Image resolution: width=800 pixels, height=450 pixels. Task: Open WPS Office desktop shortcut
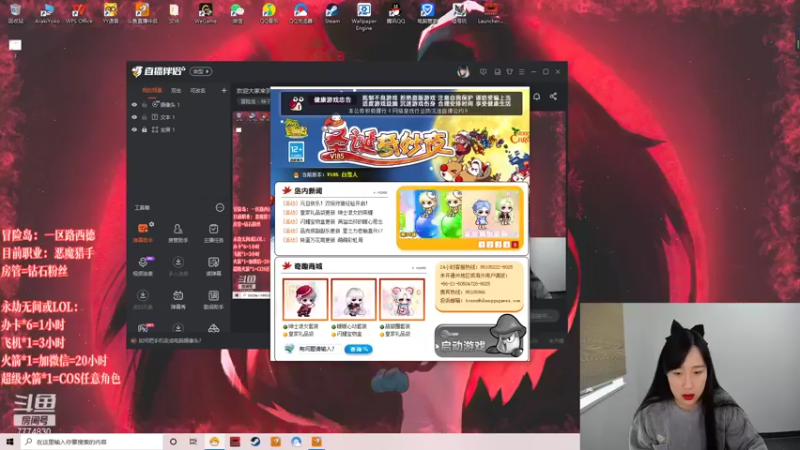point(79,13)
